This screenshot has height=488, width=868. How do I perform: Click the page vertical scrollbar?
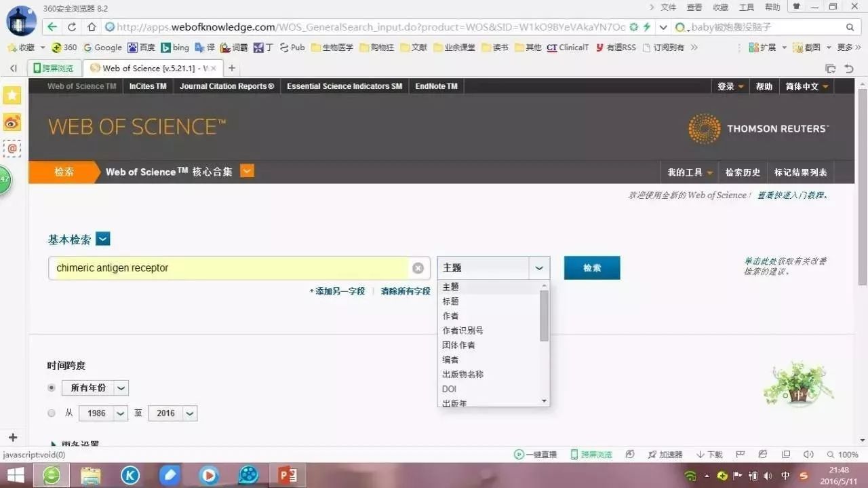pyautogui.click(x=862, y=187)
